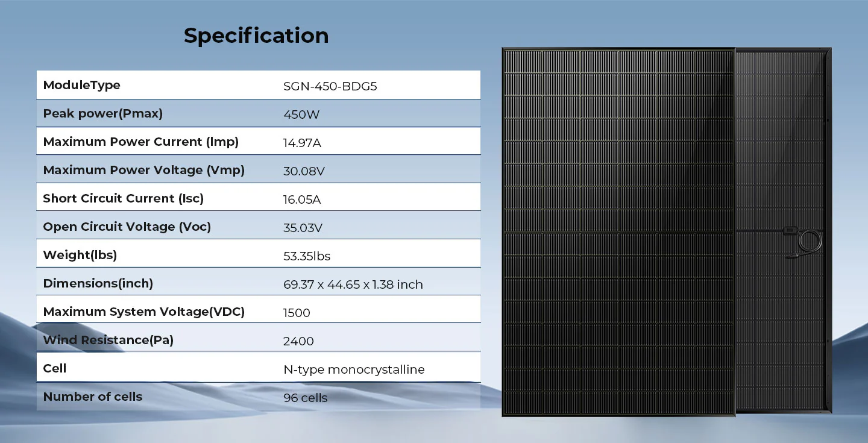
Task: Select the Maximum Power Current (Imp) label
Action: 140,142
